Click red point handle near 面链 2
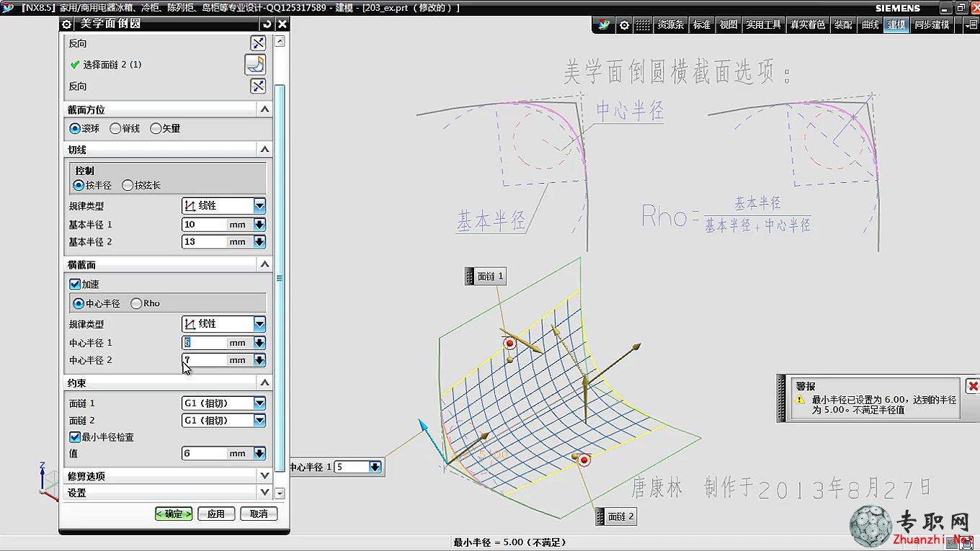This screenshot has height=551, width=980. click(584, 460)
